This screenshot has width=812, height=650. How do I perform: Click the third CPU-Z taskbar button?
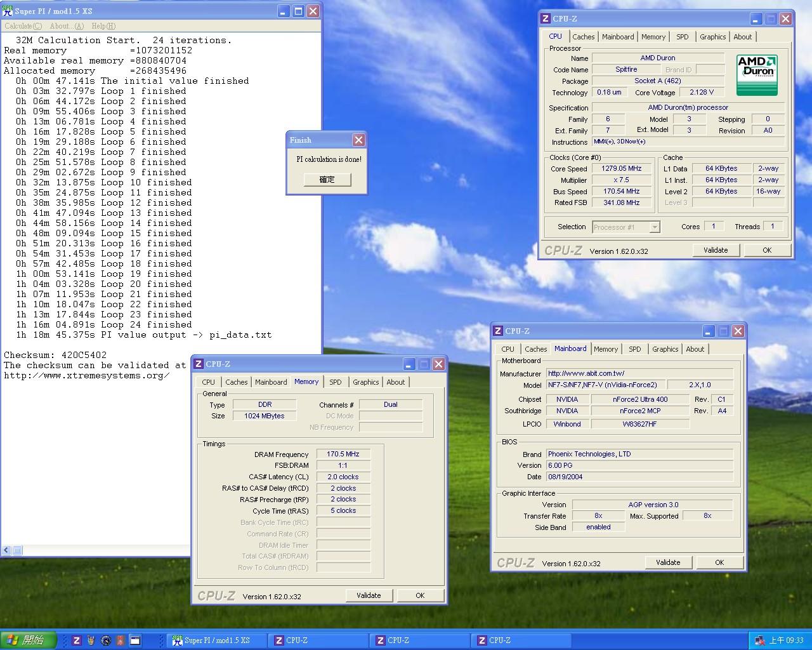pyautogui.click(x=521, y=640)
